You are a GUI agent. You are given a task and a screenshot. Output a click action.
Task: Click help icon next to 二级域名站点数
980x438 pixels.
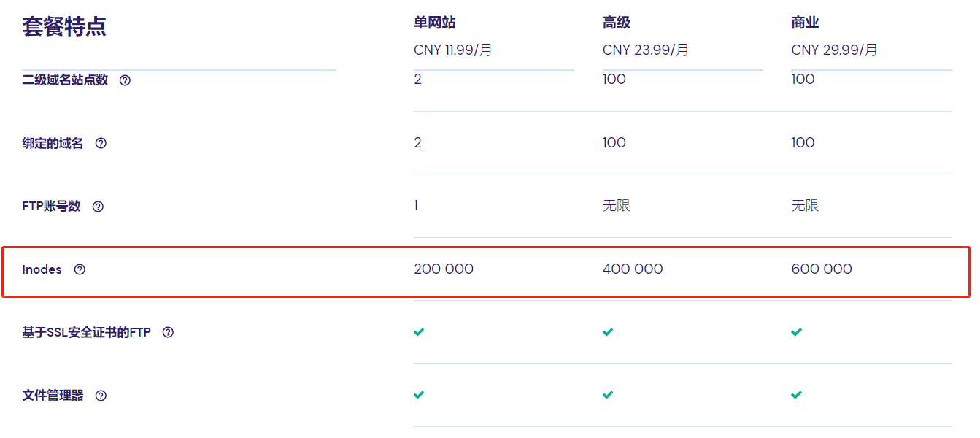tap(125, 80)
